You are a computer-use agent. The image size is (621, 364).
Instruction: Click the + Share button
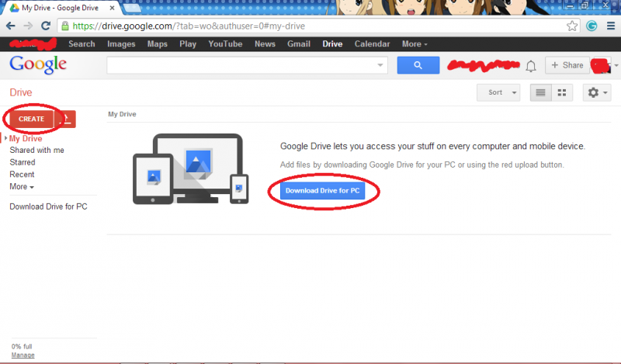pyautogui.click(x=567, y=65)
